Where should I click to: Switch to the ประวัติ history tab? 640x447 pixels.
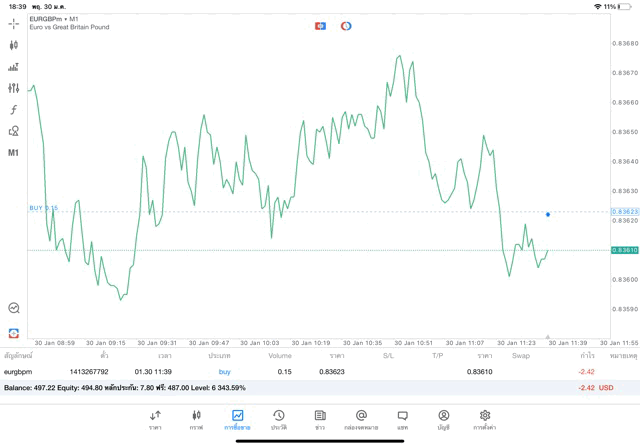[x=278, y=419]
